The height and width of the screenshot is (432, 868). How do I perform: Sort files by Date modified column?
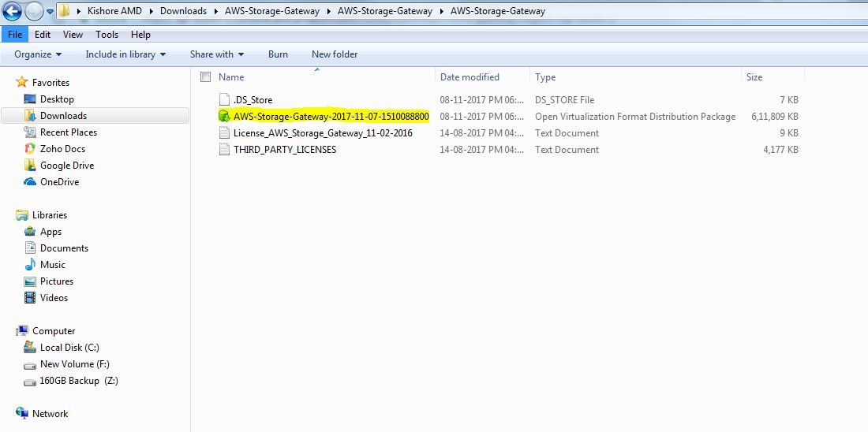point(470,77)
